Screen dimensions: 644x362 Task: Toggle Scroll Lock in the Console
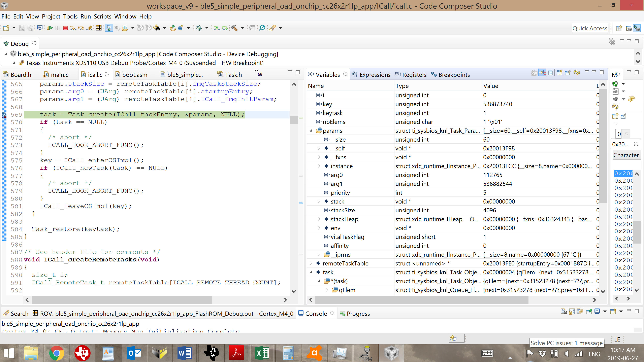(572, 311)
